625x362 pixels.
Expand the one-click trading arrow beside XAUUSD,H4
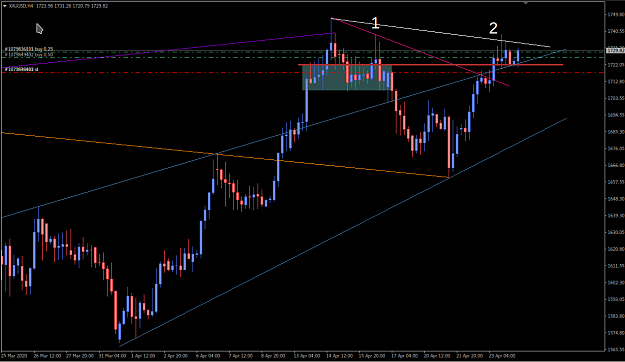4,6
